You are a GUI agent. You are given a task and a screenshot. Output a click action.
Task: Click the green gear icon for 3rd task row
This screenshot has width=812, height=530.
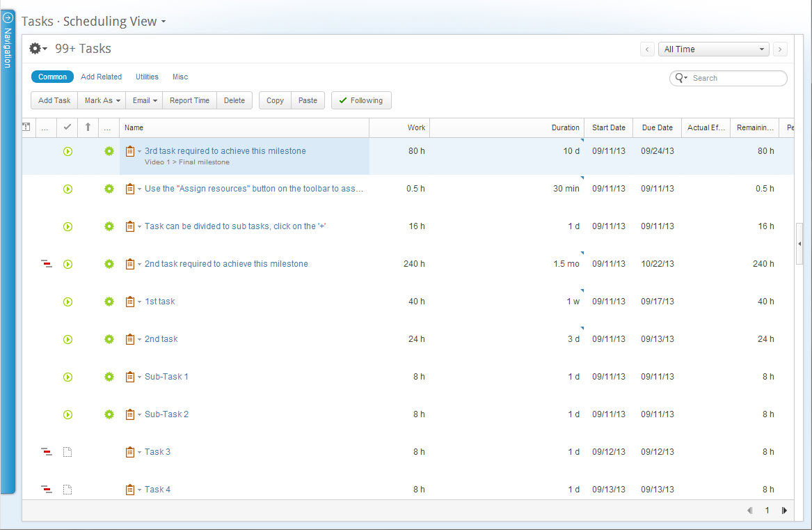coord(109,151)
